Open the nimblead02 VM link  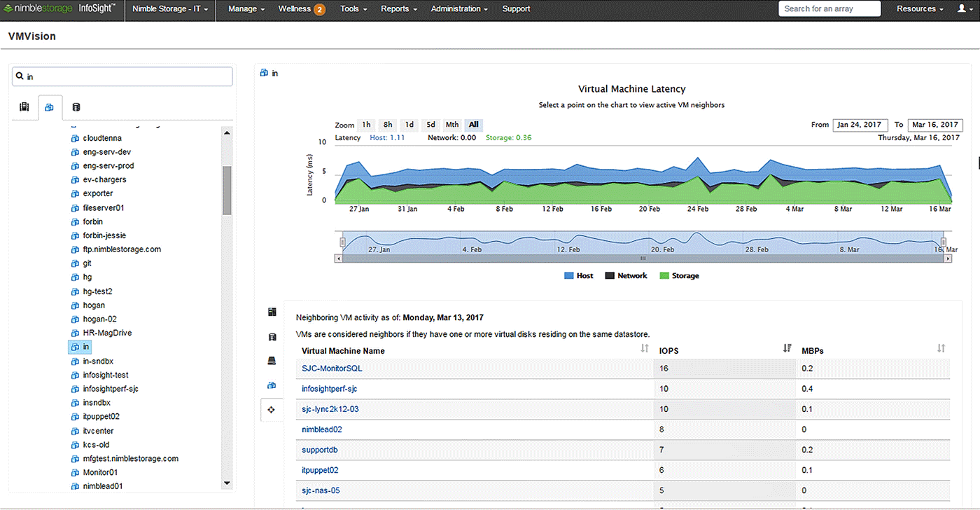coord(322,429)
